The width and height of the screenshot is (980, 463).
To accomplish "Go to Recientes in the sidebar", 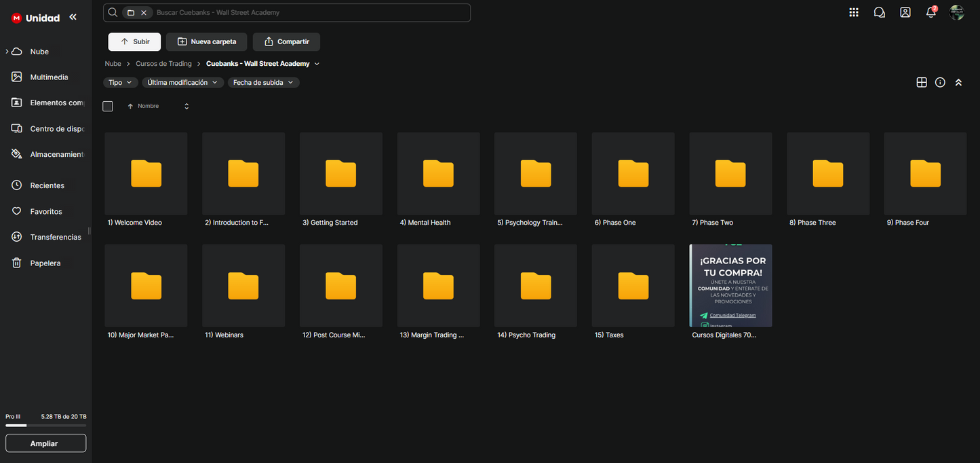I will coord(47,185).
